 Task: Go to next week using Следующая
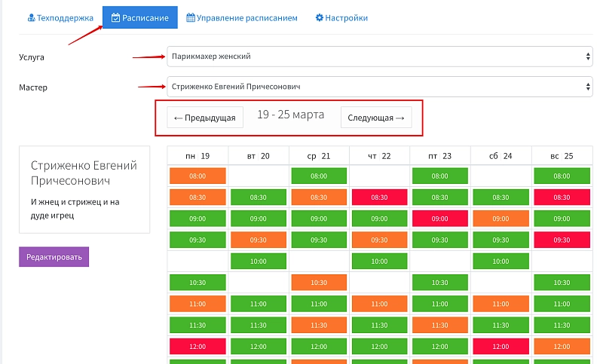pyautogui.click(x=376, y=118)
